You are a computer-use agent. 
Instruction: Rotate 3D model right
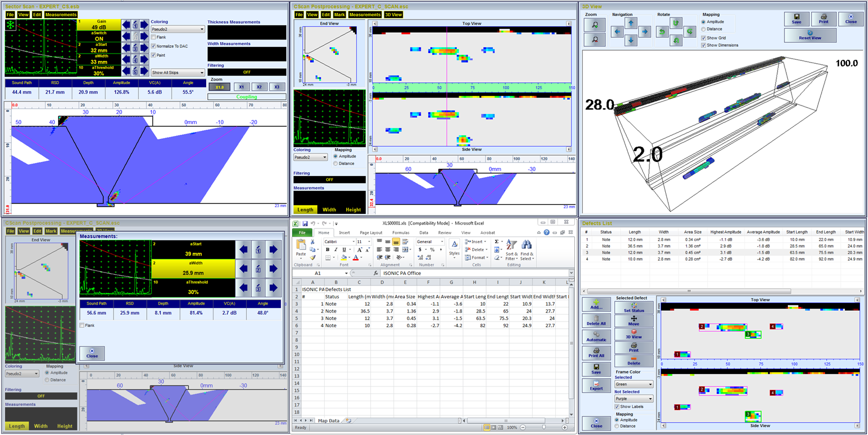(689, 32)
